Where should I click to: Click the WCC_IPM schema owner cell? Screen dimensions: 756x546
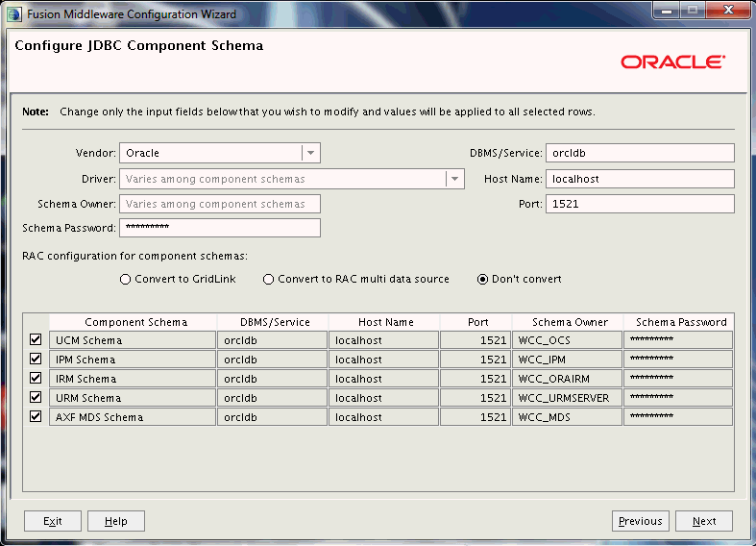pos(567,360)
